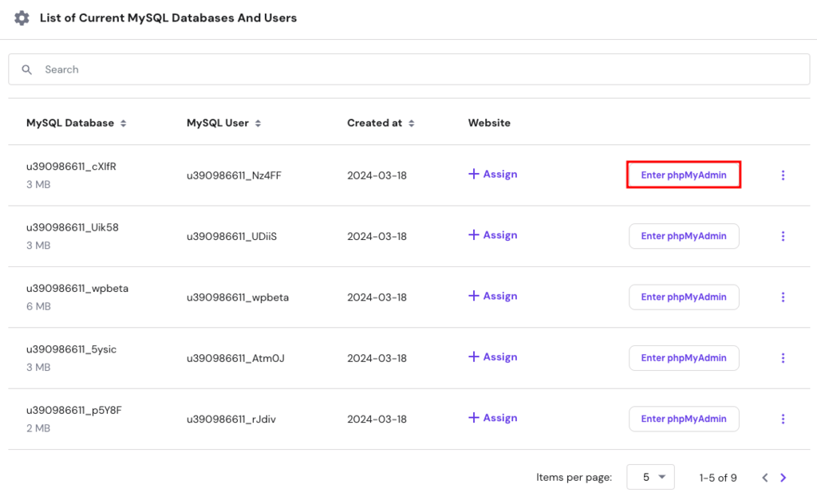817x504 pixels.
Task: Assign a website to u390986611_Nz4FF user
Action: pos(492,174)
